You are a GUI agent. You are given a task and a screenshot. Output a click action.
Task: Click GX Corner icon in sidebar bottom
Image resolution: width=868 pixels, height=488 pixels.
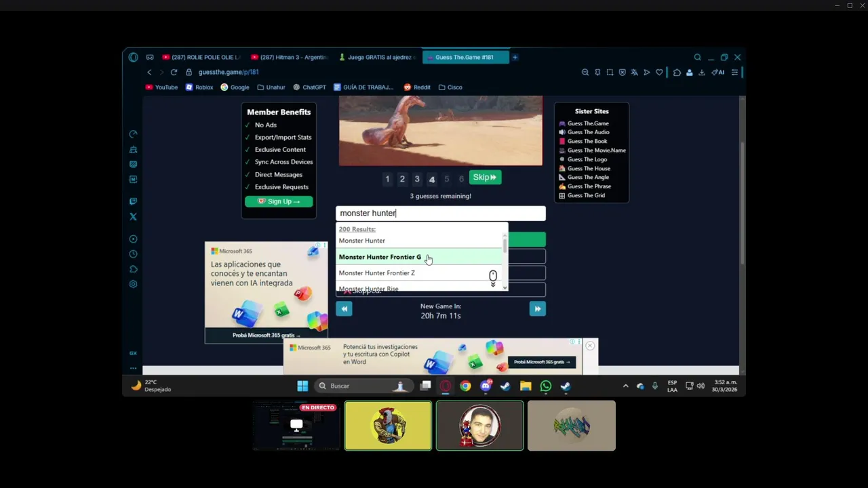133,353
